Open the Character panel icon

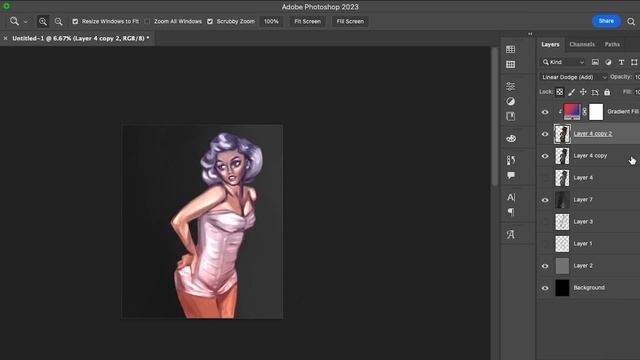pyautogui.click(x=511, y=198)
